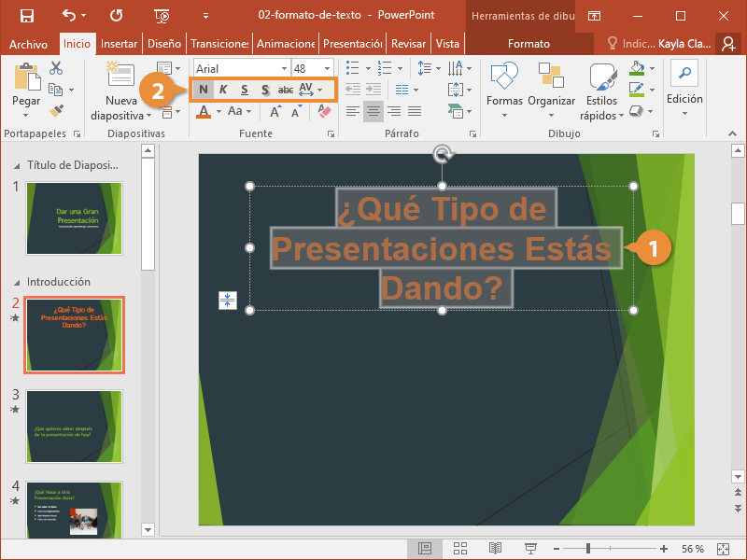Click the zoom slider handle
Screen dimensions: 747x560
[x=588, y=549]
